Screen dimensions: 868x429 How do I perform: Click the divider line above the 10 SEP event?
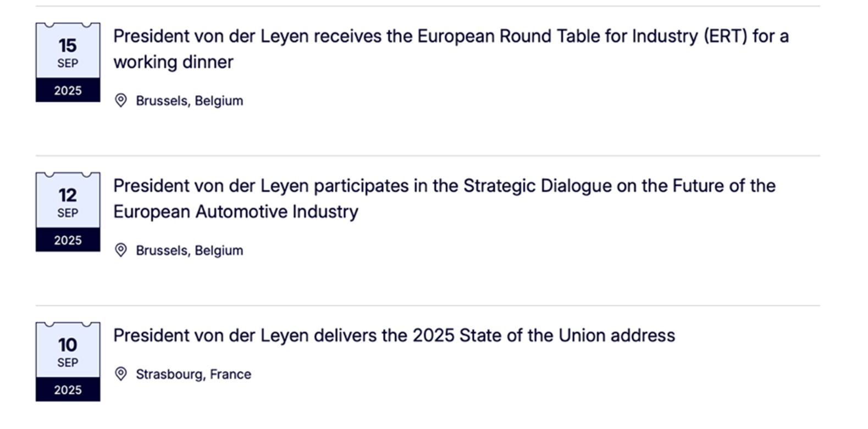pyautogui.click(x=428, y=305)
